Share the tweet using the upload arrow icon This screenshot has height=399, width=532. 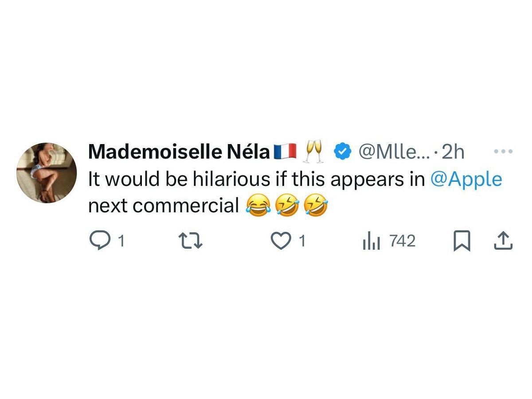(x=503, y=241)
